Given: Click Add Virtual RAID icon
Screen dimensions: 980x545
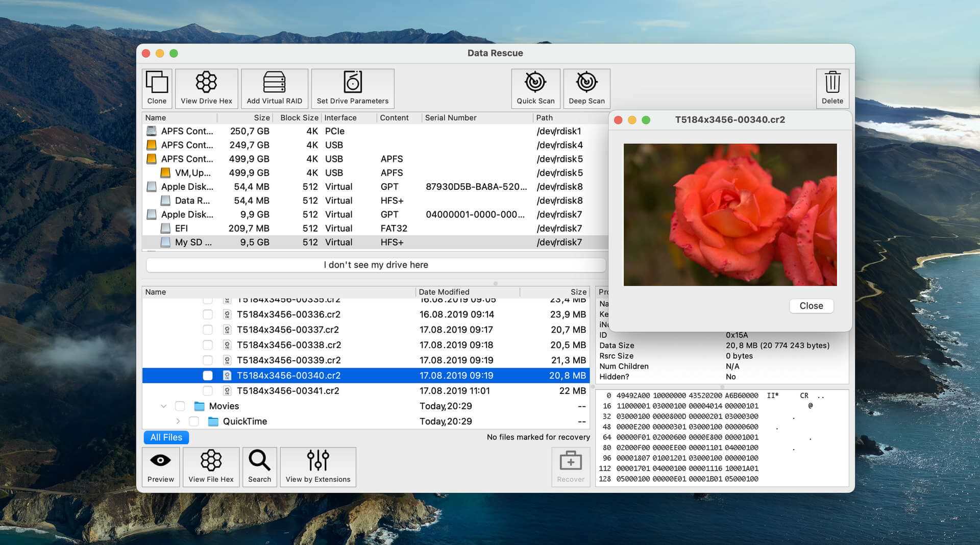Looking at the screenshot, I should [x=274, y=88].
